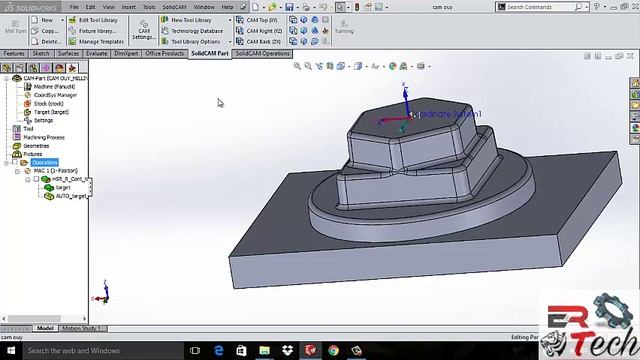Click the Save icon in quick access toolbar
Viewport: 640px width, 360px height.
[x=289, y=7]
